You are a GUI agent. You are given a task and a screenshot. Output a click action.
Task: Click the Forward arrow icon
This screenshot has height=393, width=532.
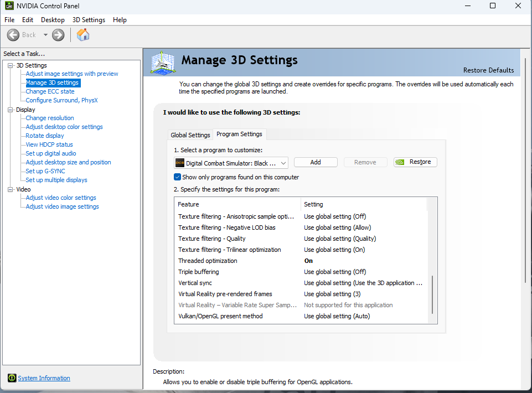point(58,35)
